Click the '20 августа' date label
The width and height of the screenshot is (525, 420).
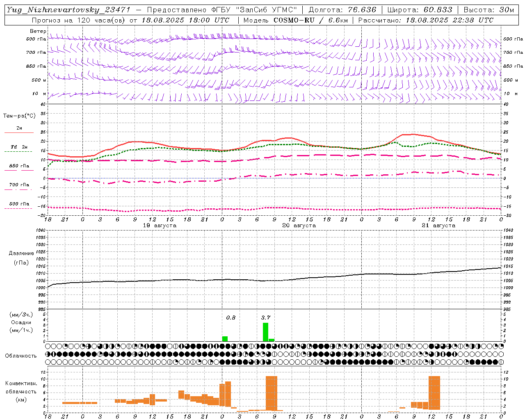[x=299, y=226]
